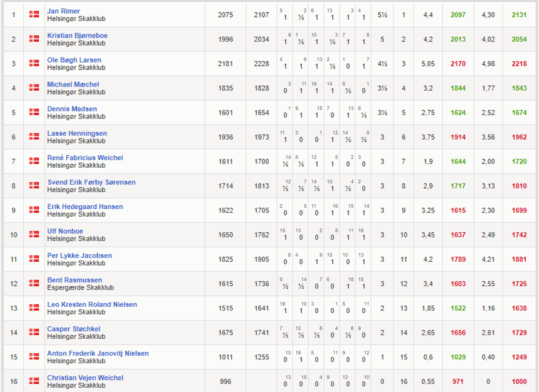The width and height of the screenshot is (539, 392).
Task: Click the flag icon in Lasse Henningsen's row
Action: (34, 137)
